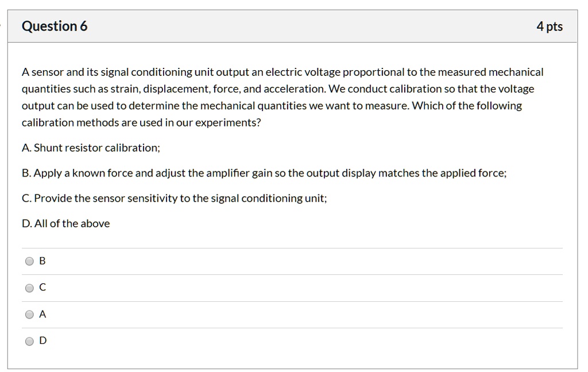
Task: Select radio button for answer C
Action: (29, 287)
